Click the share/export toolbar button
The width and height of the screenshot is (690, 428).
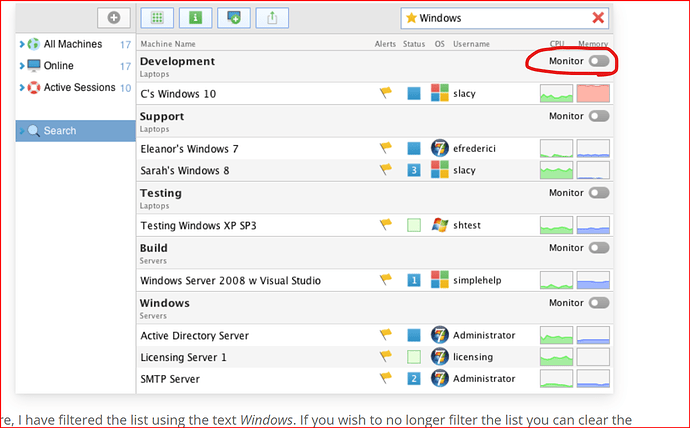point(272,18)
